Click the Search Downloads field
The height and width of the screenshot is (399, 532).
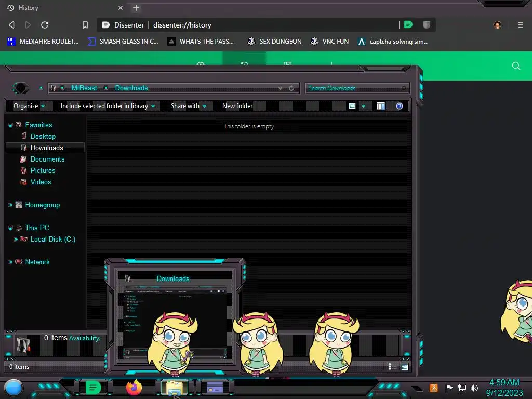coord(357,88)
